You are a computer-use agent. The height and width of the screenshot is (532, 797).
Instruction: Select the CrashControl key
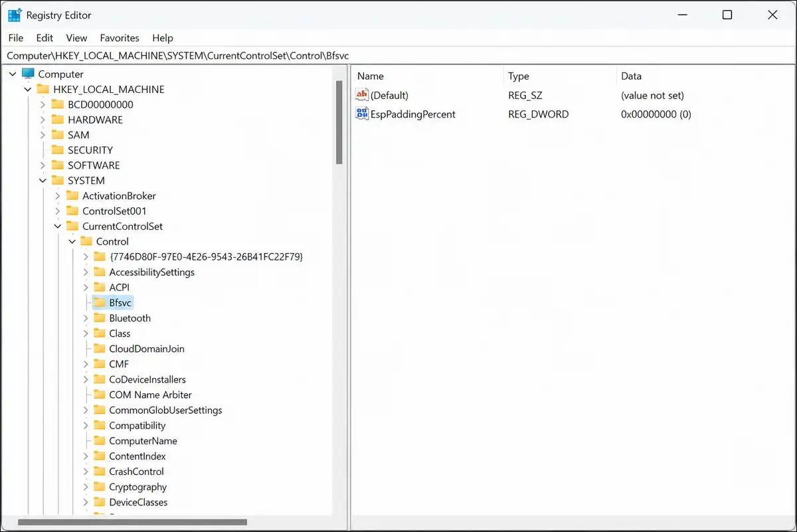pos(136,472)
